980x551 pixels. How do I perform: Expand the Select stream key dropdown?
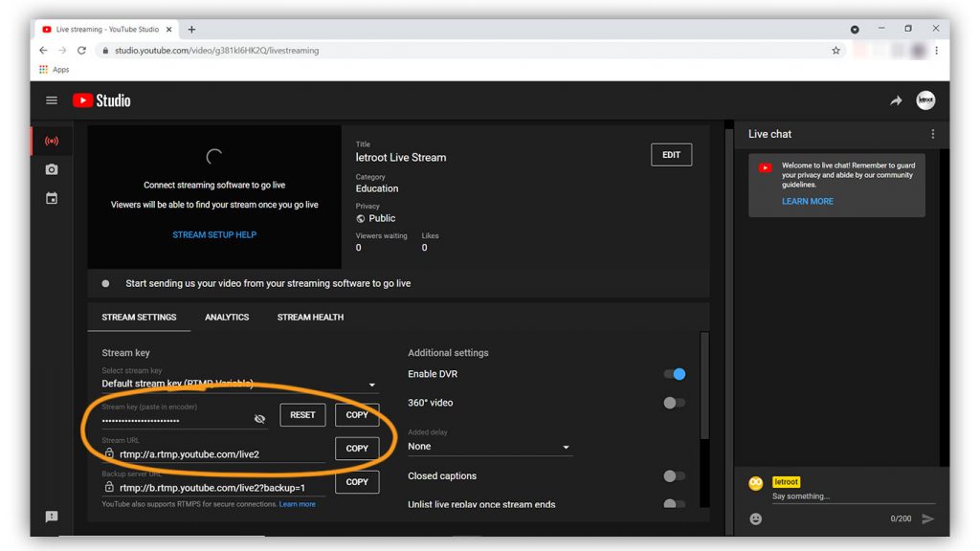[x=240, y=384]
